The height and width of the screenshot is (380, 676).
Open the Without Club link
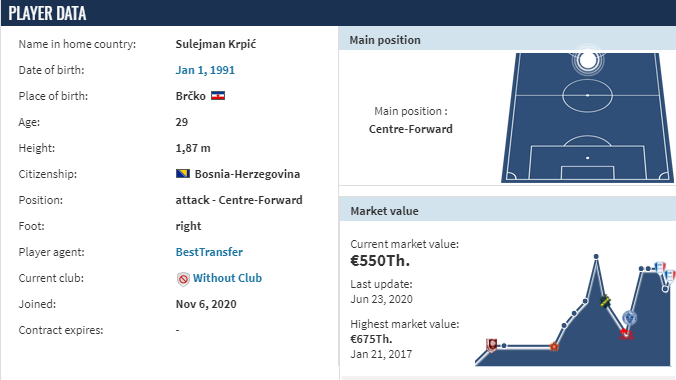(227, 278)
